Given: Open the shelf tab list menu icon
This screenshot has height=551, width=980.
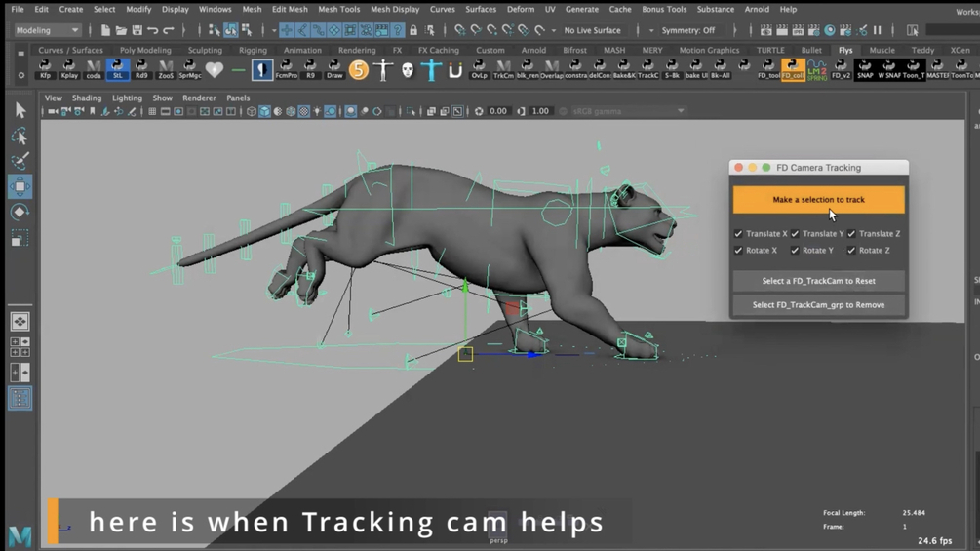Looking at the screenshot, I should [21, 54].
